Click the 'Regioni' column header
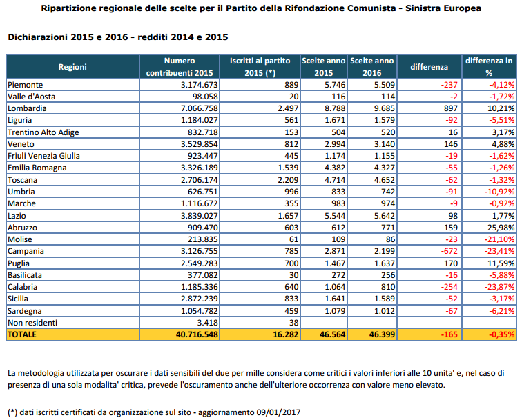The image size is (522, 420). [72, 67]
